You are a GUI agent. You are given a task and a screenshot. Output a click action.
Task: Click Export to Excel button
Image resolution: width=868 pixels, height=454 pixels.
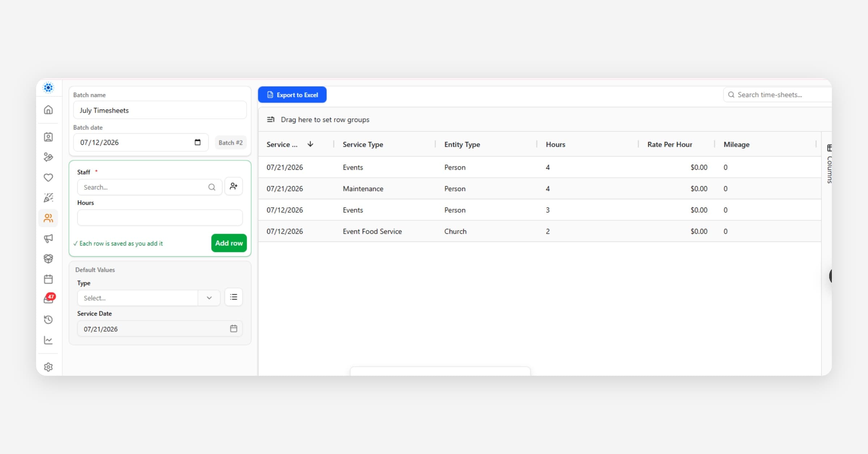pos(292,94)
